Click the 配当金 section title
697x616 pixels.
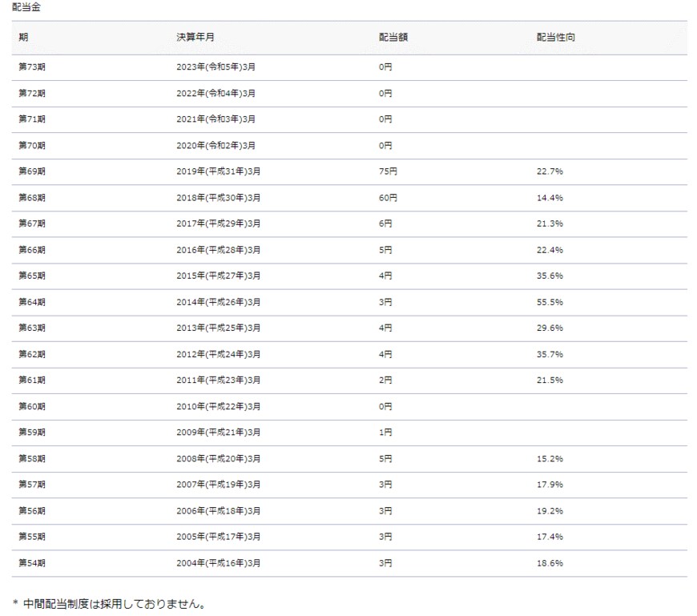[26, 6]
